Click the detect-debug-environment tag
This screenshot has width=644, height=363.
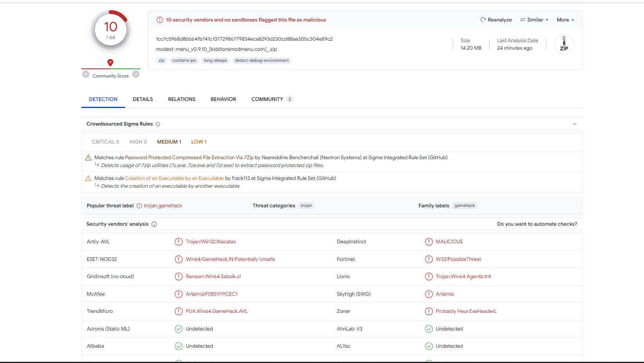262,61
